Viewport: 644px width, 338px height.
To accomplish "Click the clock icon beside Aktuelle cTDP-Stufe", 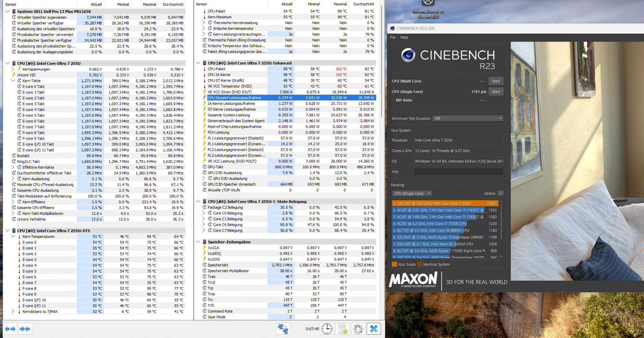I will 205,190.
